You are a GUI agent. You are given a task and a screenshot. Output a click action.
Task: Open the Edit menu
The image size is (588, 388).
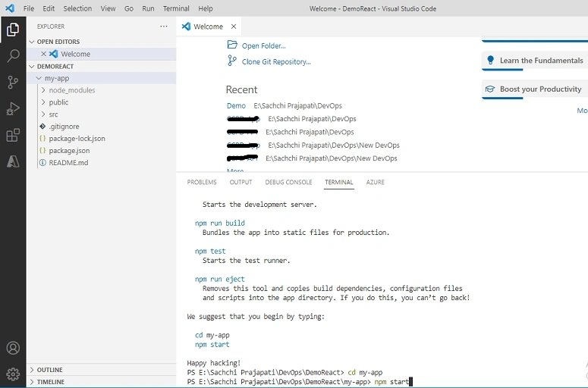(x=49, y=8)
